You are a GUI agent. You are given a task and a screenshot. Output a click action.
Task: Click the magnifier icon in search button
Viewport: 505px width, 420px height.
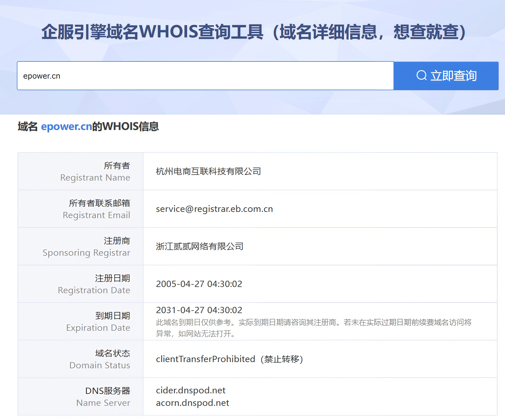(421, 75)
